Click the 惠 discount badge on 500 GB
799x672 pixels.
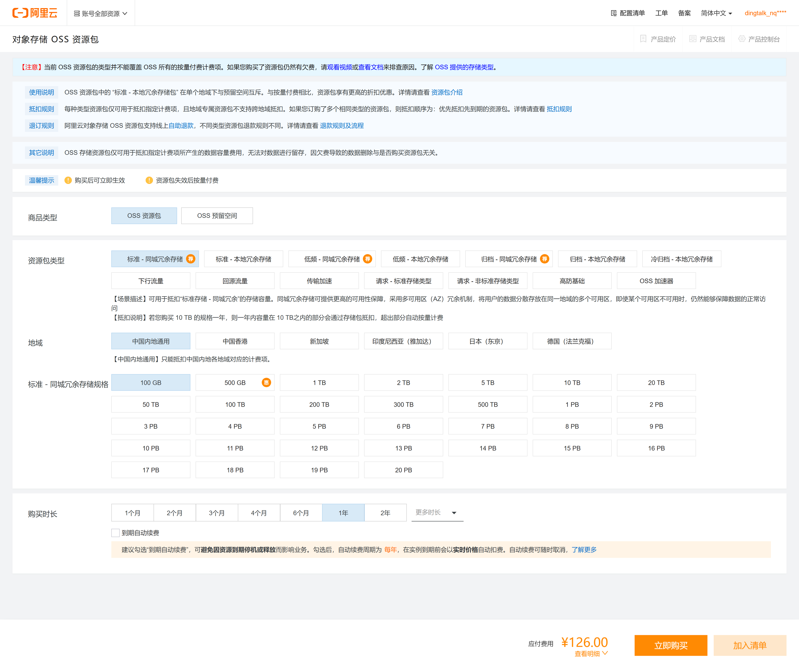tap(266, 382)
